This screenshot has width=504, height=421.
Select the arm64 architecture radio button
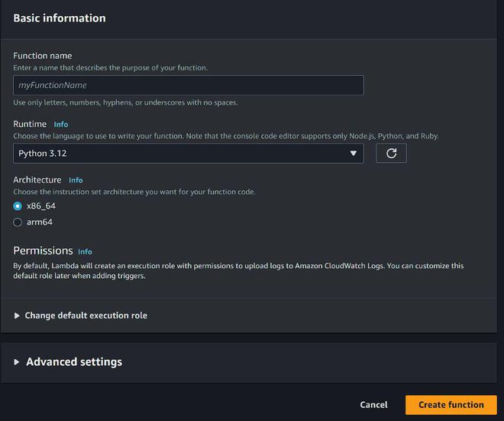18,222
